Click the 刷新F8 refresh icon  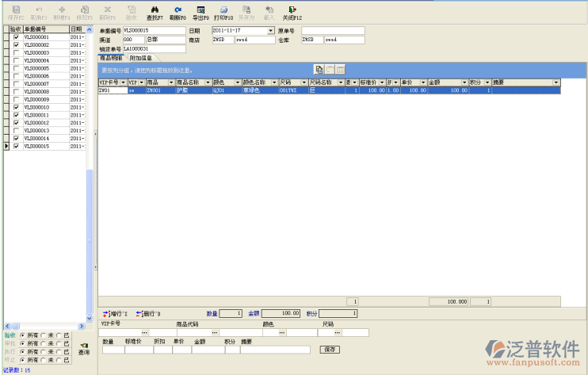tap(178, 9)
